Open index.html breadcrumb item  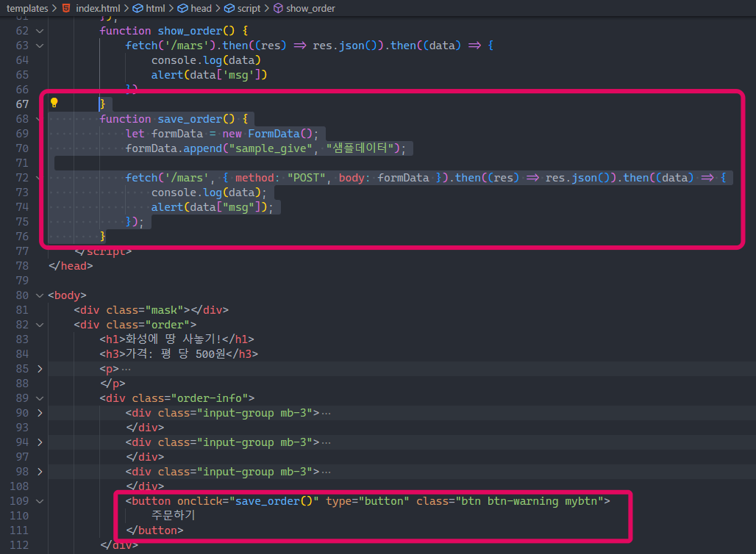(x=98, y=8)
